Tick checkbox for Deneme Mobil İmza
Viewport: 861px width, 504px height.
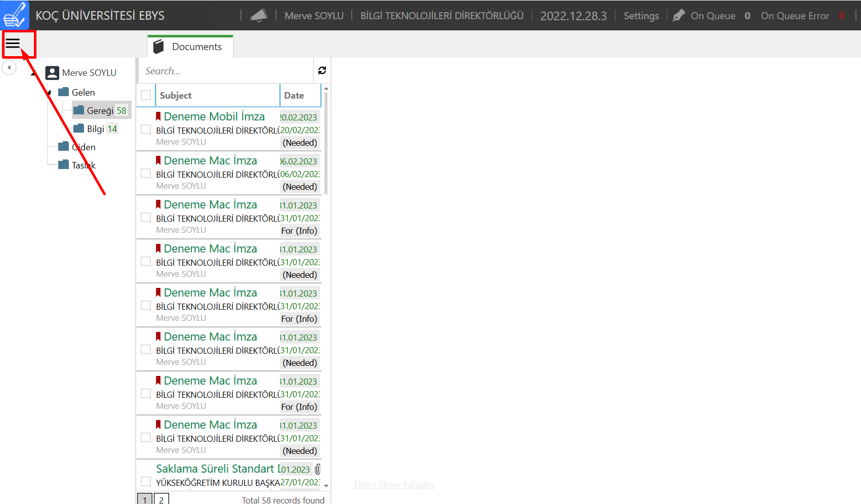tap(146, 130)
